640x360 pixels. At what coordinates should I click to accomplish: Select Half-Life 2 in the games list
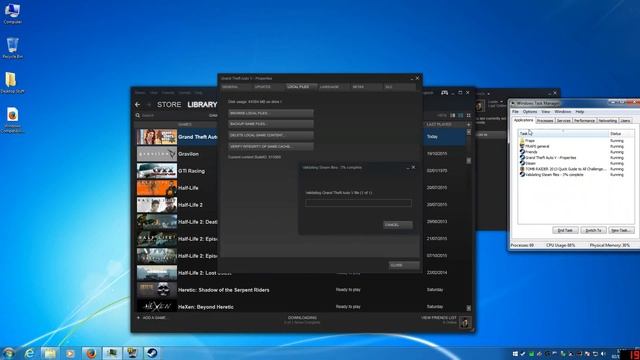pyautogui.click(x=190, y=205)
